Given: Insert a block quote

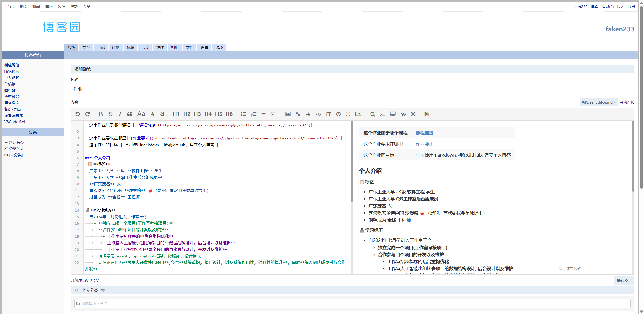Looking at the screenshot, I should (130, 114).
